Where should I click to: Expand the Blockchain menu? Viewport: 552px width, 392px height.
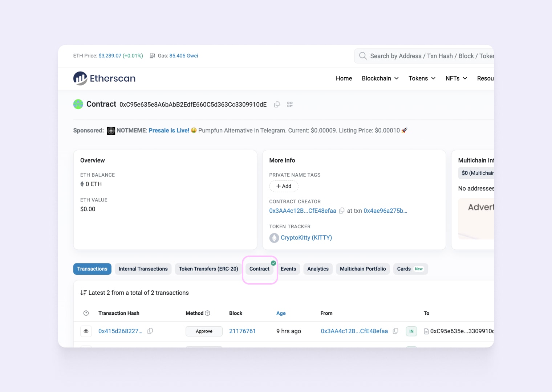pyautogui.click(x=380, y=78)
